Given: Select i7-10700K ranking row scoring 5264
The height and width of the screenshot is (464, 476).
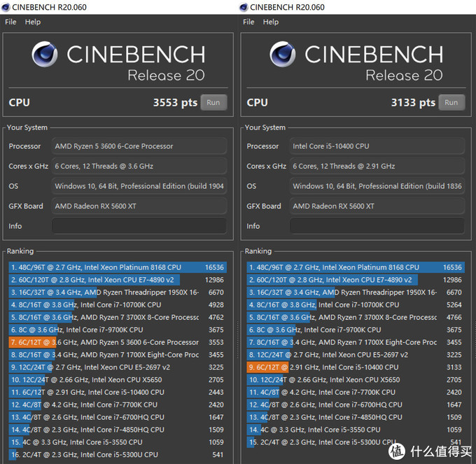Looking at the screenshot, I should (355, 304).
